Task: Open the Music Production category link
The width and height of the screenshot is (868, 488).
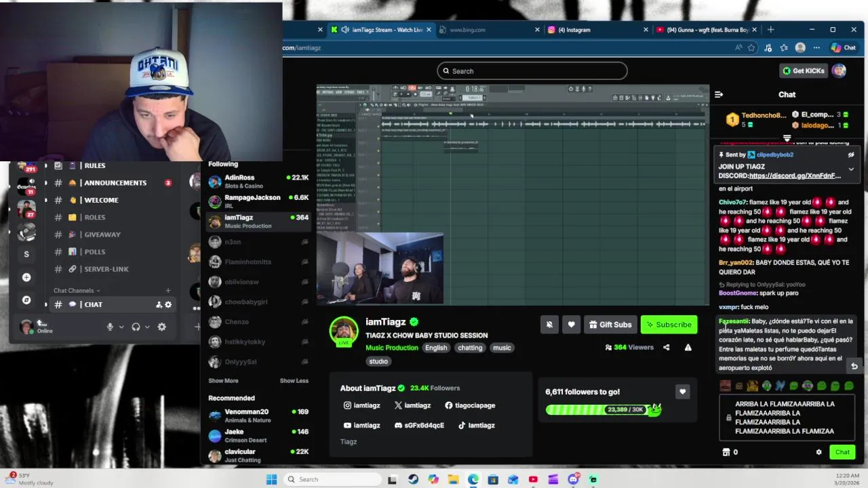Action: point(392,348)
